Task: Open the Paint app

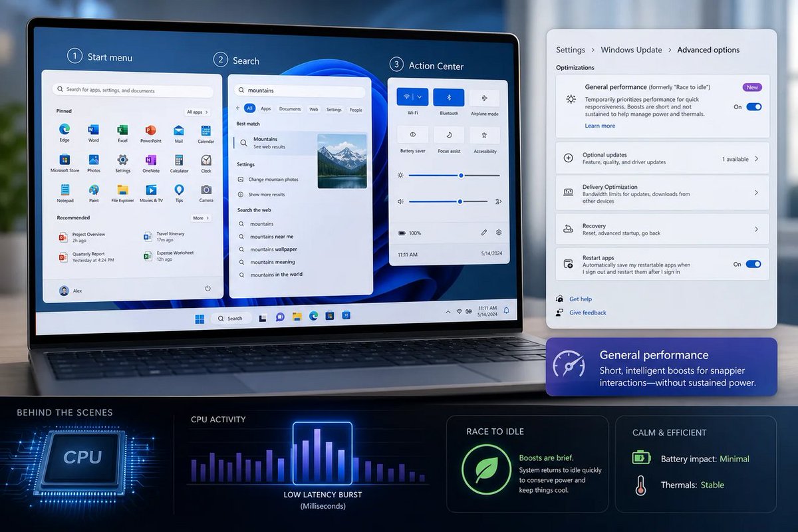Action: [x=94, y=190]
